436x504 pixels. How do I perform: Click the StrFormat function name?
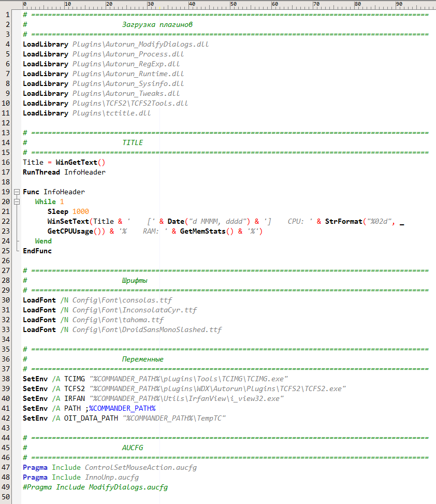click(x=343, y=222)
